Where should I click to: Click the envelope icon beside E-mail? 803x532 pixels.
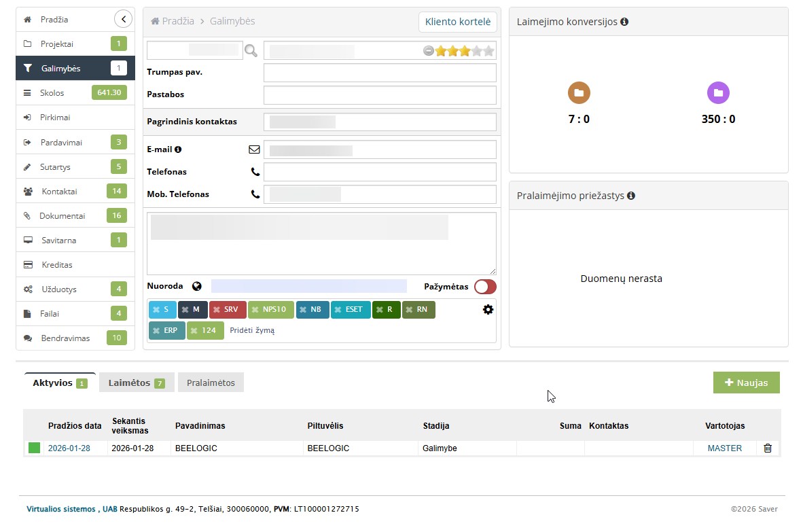255,149
